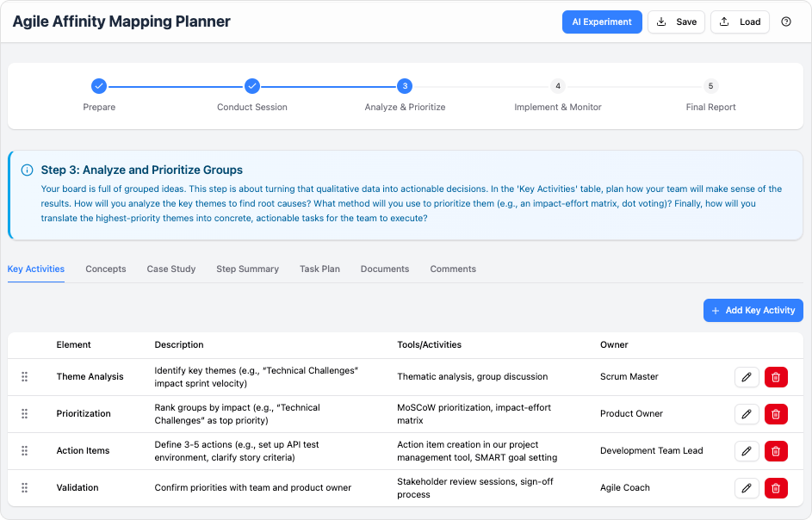Open the Documents tab
812x520 pixels.
click(x=385, y=269)
